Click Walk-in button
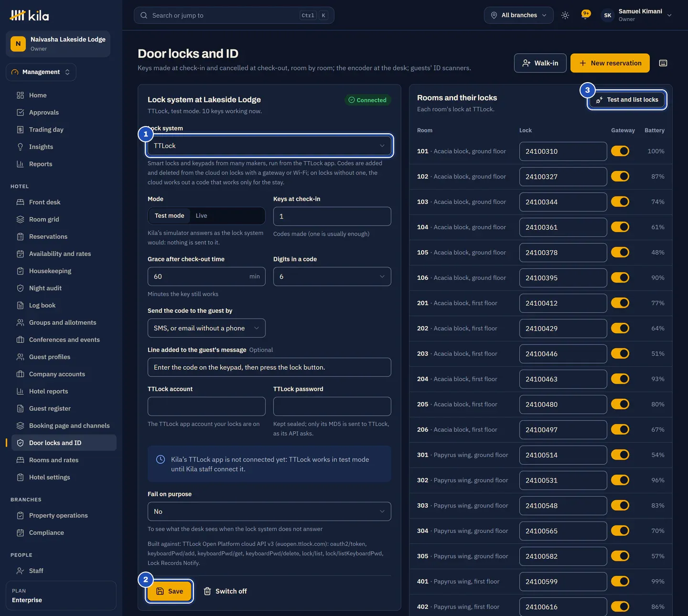The image size is (688, 616). tap(540, 63)
